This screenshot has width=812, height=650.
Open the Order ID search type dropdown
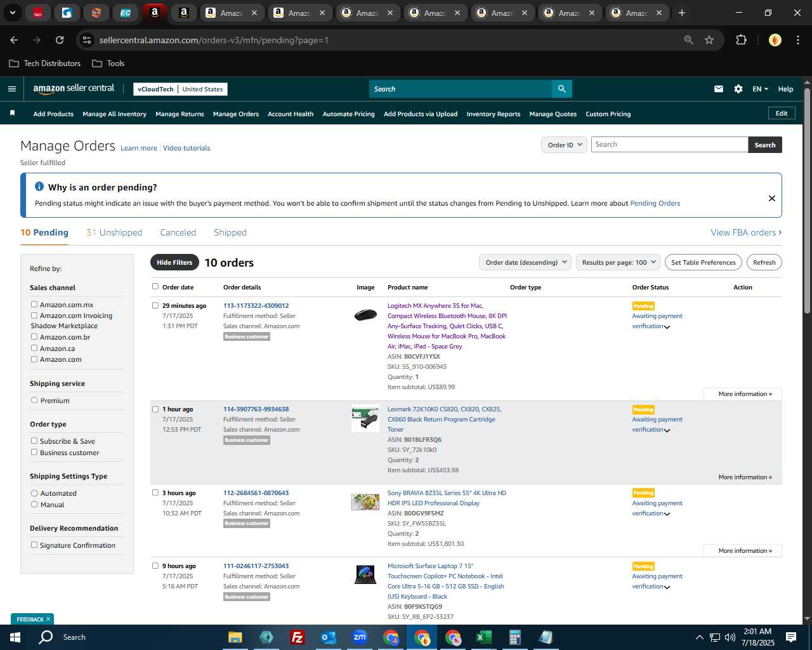pos(563,145)
